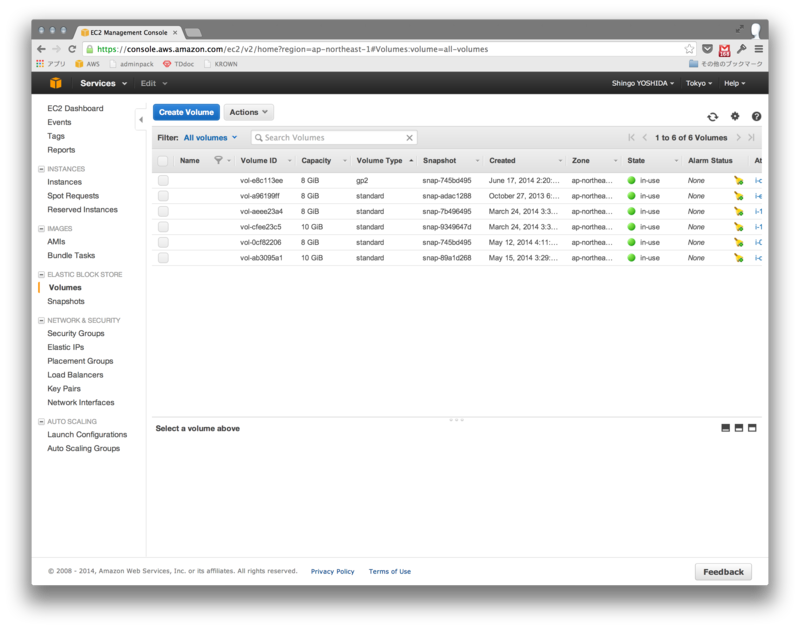Open the table settings gear icon

735,116
